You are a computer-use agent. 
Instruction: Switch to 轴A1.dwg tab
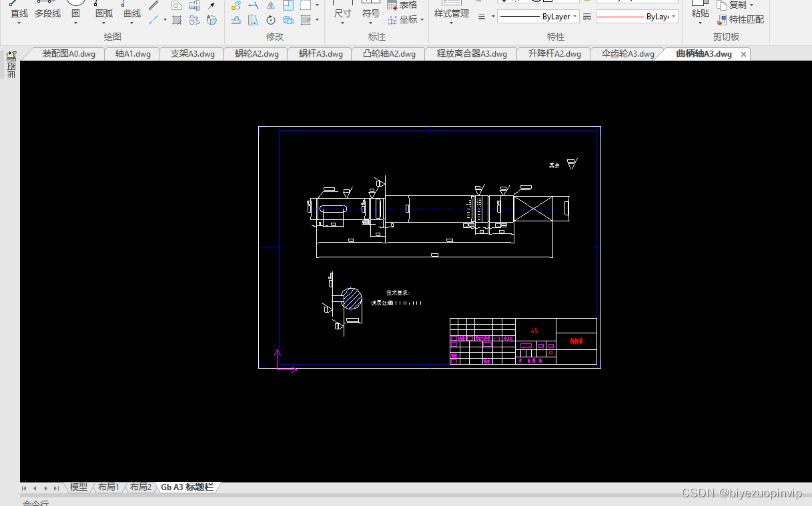133,54
